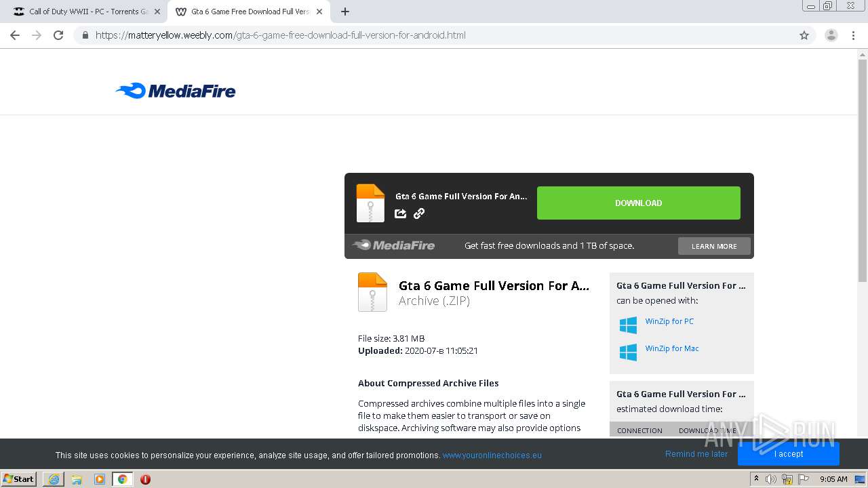
Task: Open a new browser tab
Action: (x=345, y=12)
